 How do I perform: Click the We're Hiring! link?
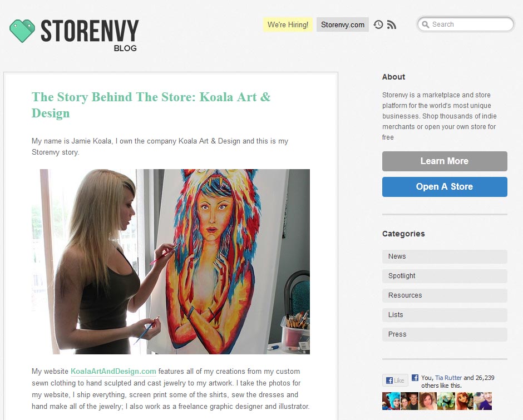click(288, 24)
